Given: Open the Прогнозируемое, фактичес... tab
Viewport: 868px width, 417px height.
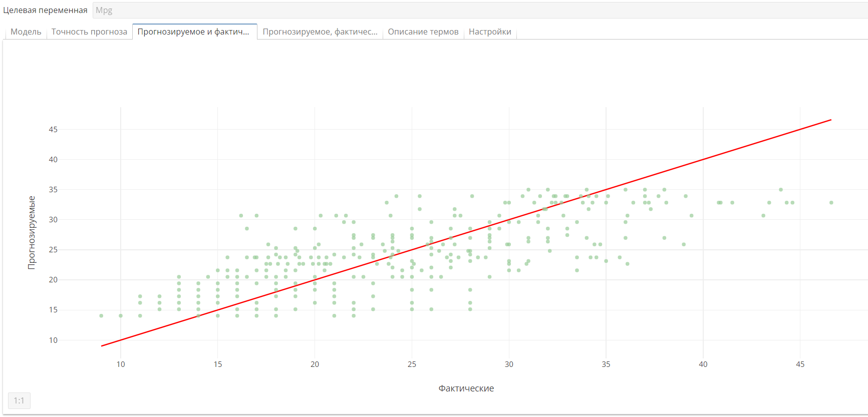Looking at the screenshot, I should [320, 32].
